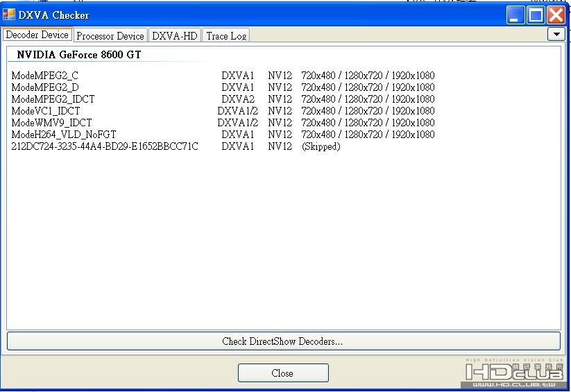This screenshot has height=392, width=571.
Task: Maximize the DXVA Checker window
Action: (x=536, y=15)
